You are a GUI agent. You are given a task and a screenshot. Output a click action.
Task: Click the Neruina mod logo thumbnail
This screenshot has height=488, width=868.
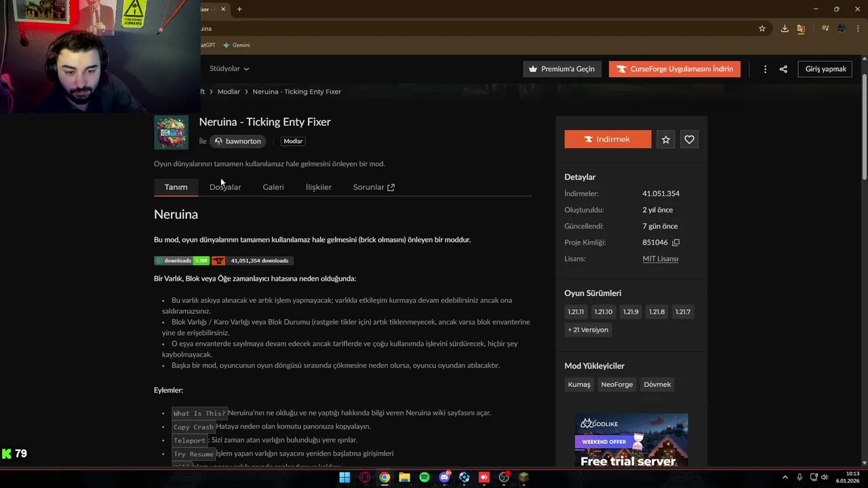pos(171,132)
